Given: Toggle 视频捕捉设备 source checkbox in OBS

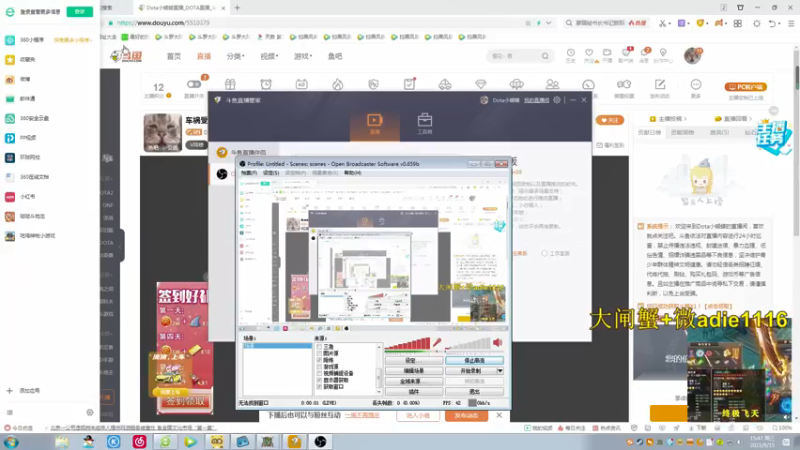Looking at the screenshot, I should 319,373.
